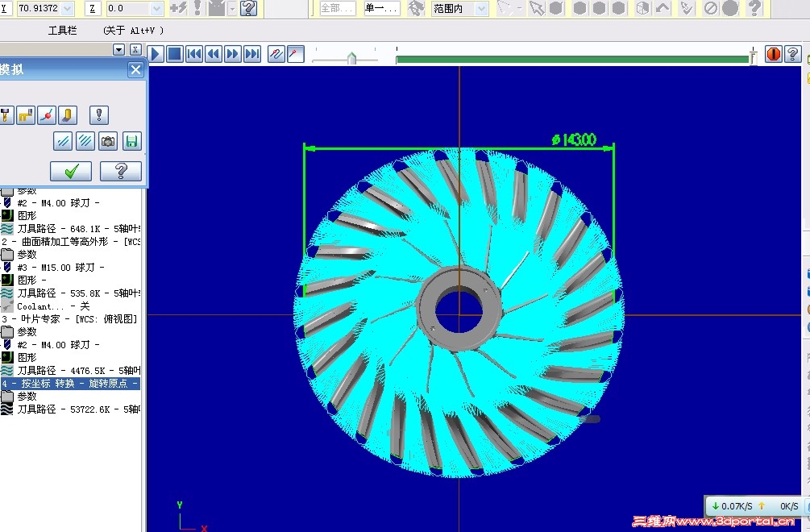Open the 工具栏 toolbar menu item
Screen dimensions: 810x532
pyautogui.click(x=63, y=31)
